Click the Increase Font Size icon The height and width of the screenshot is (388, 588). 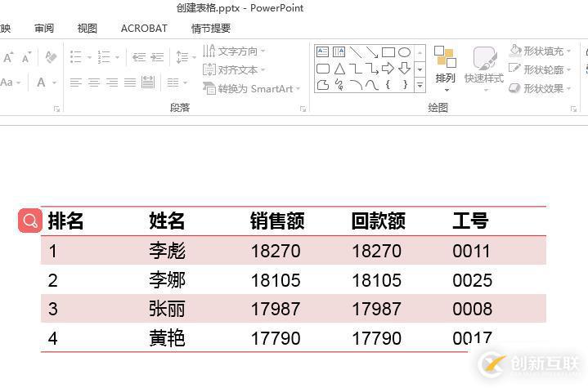[8, 58]
